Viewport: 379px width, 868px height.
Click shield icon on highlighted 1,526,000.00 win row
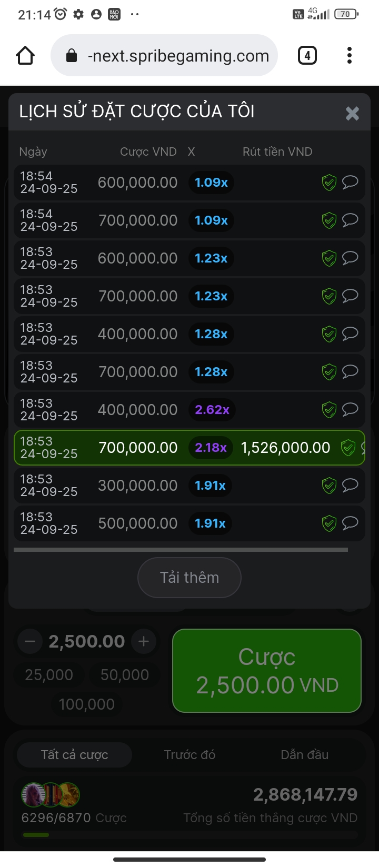coord(348,448)
